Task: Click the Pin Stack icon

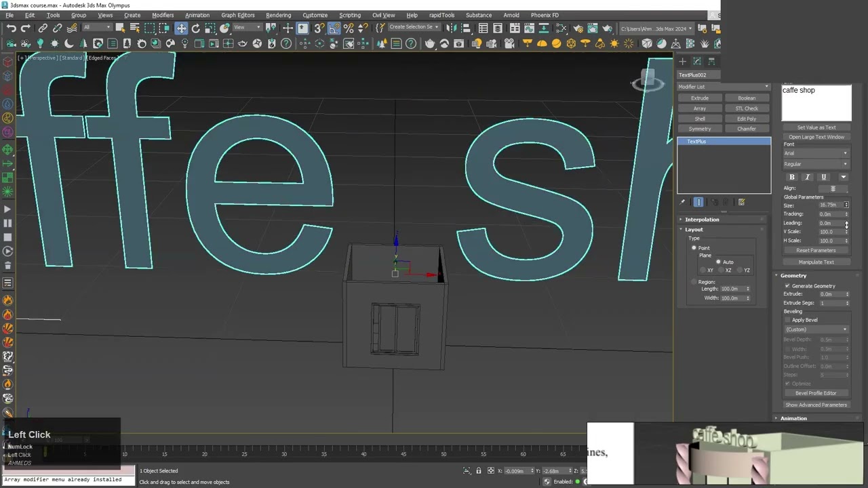Action: [x=682, y=202]
